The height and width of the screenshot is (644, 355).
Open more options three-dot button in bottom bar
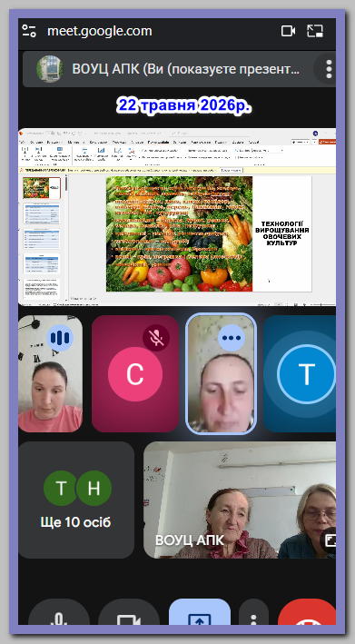pos(253,612)
